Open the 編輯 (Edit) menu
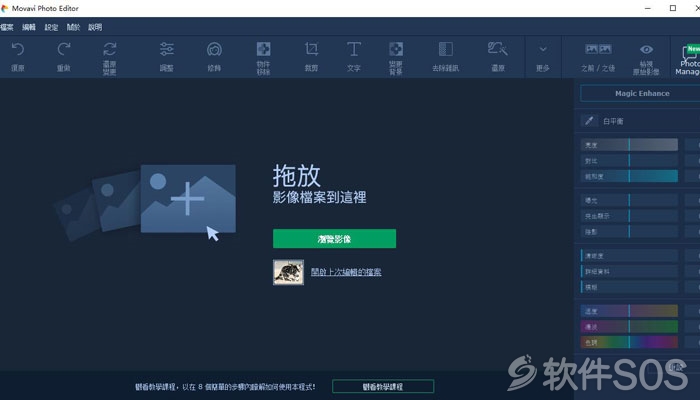 (x=29, y=27)
